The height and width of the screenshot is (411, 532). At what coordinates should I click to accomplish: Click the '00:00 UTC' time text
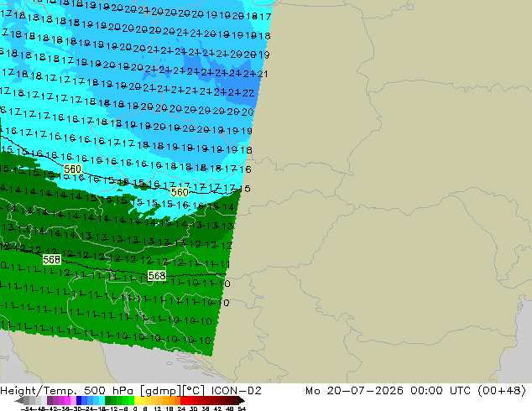(441, 391)
